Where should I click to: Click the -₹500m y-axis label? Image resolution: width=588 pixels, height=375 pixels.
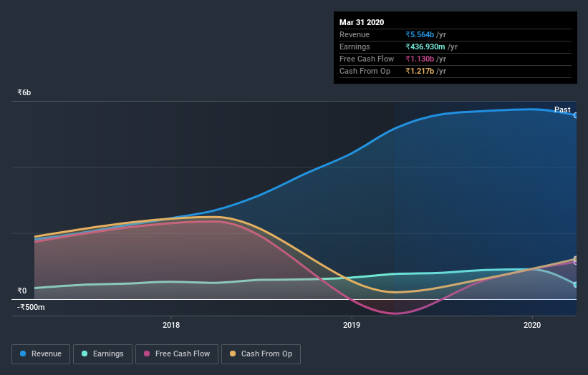[31, 307]
